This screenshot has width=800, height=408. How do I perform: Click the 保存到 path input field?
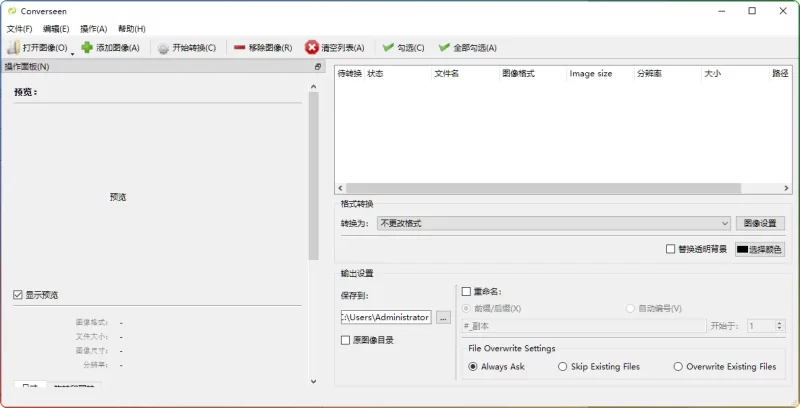[x=386, y=317]
